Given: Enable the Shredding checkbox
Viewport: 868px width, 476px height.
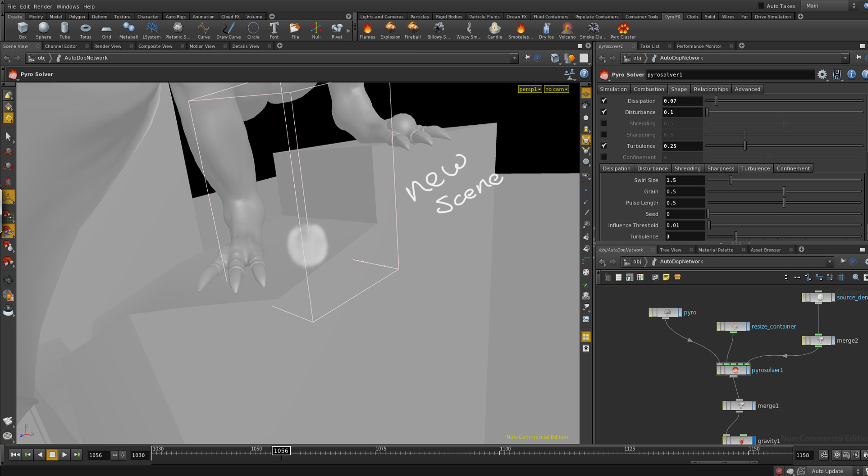Looking at the screenshot, I should coord(604,123).
